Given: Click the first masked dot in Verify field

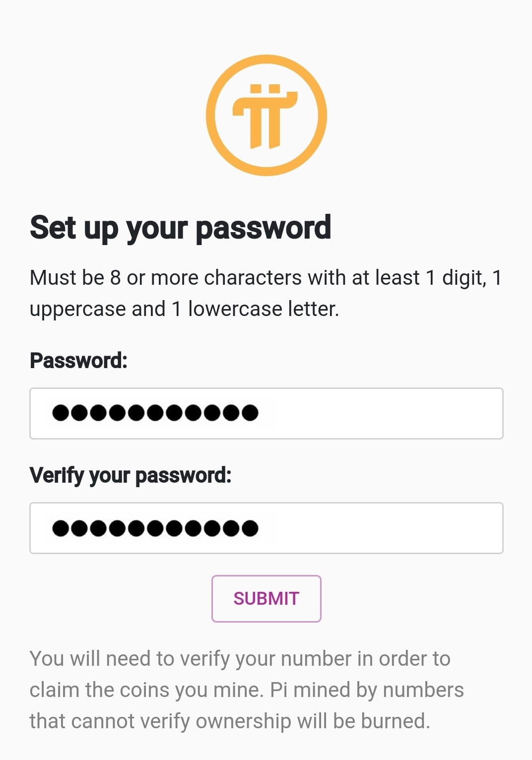Looking at the screenshot, I should tap(61, 528).
